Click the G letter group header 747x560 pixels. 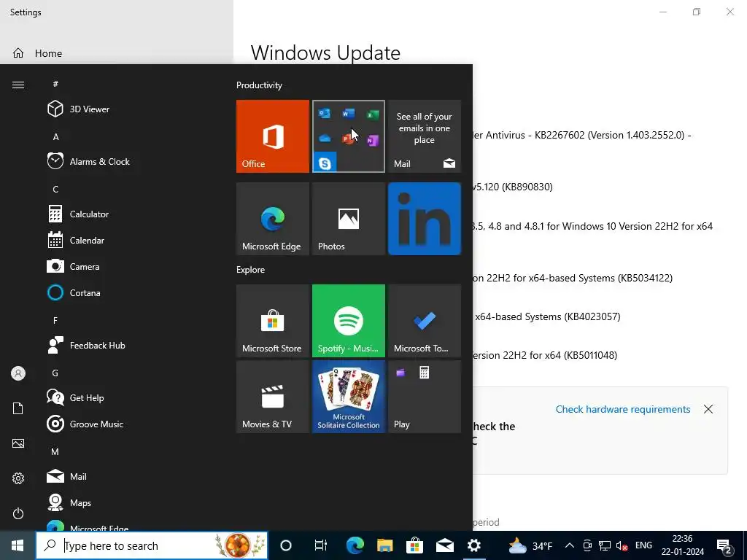[x=55, y=373]
